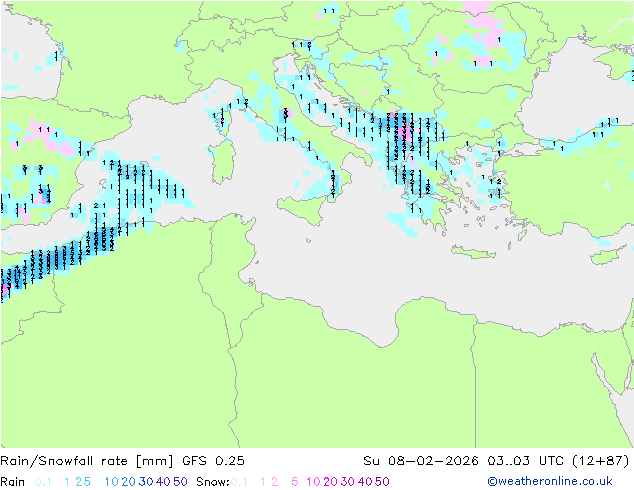Open the ©weatheronline.co.uk link

click(x=549, y=482)
